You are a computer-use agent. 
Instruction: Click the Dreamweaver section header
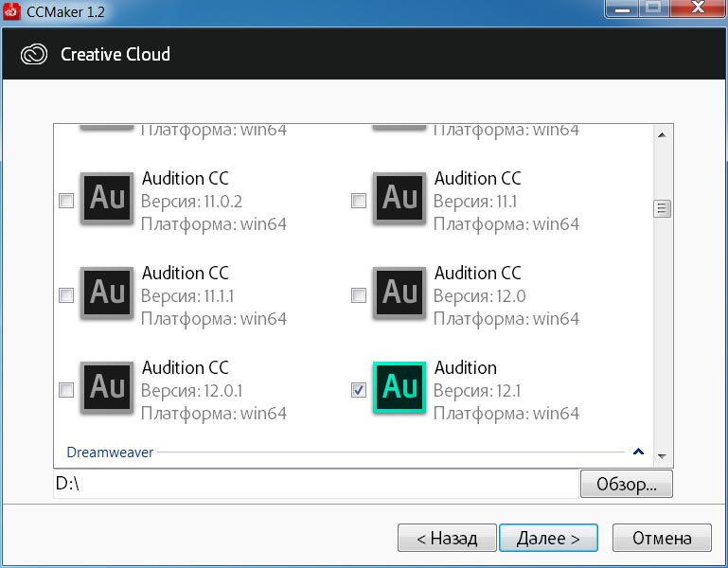pyautogui.click(x=110, y=453)
